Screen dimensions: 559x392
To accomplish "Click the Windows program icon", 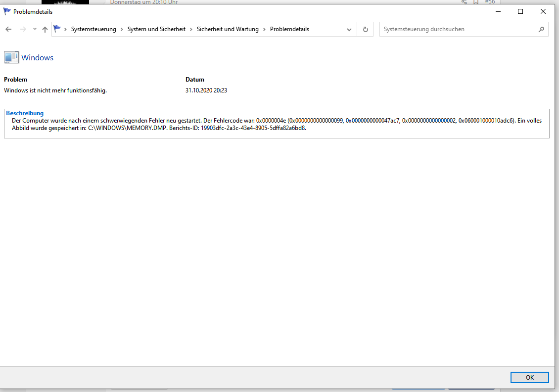I will tap(11, 57).
